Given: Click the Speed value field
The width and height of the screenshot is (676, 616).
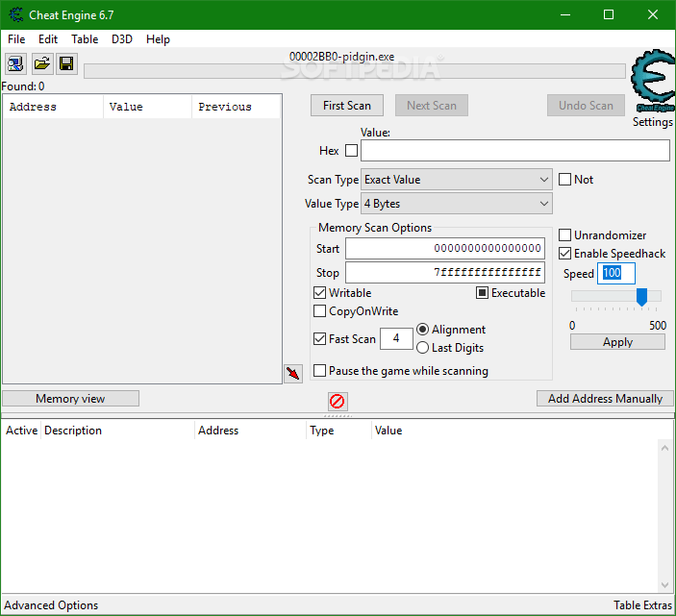Looking at the screenshot, I should [616, 273].
